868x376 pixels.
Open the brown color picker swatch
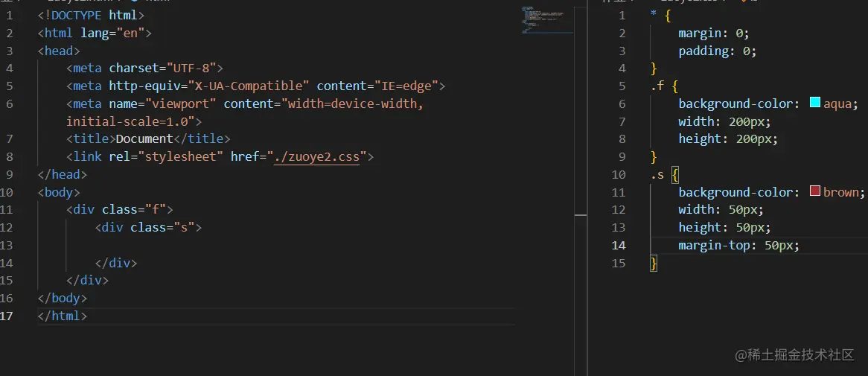815,191
